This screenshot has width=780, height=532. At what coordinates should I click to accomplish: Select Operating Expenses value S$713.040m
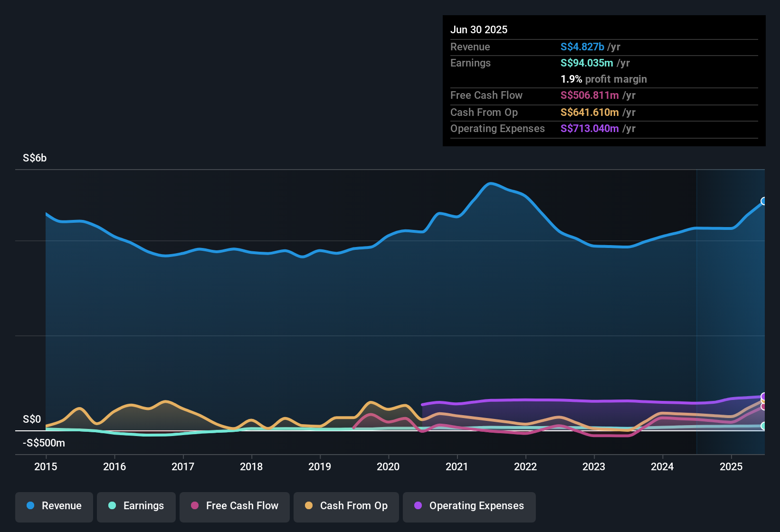[x=590, y=128]
